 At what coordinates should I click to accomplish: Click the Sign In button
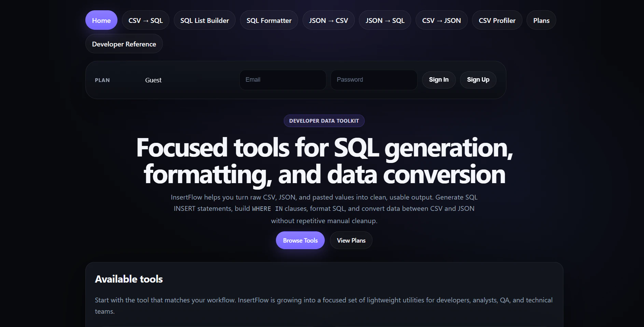tap(439, 80)
